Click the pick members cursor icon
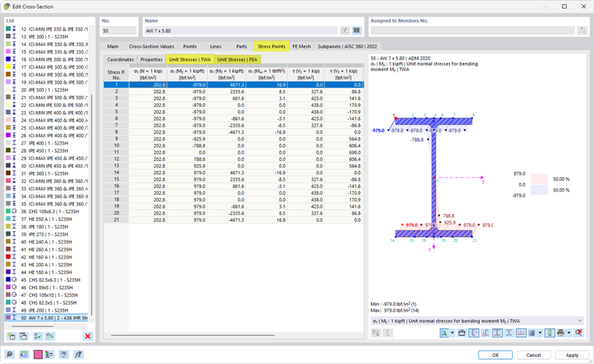The image size is (594, 364). pyautogui.click(x=582, y=30)
